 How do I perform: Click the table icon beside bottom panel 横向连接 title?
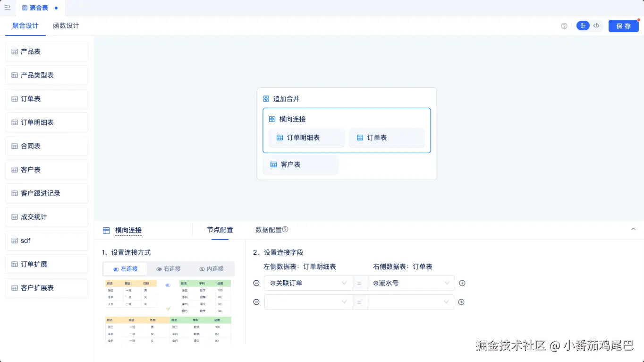pyautogui.click(x=106, y=231)
